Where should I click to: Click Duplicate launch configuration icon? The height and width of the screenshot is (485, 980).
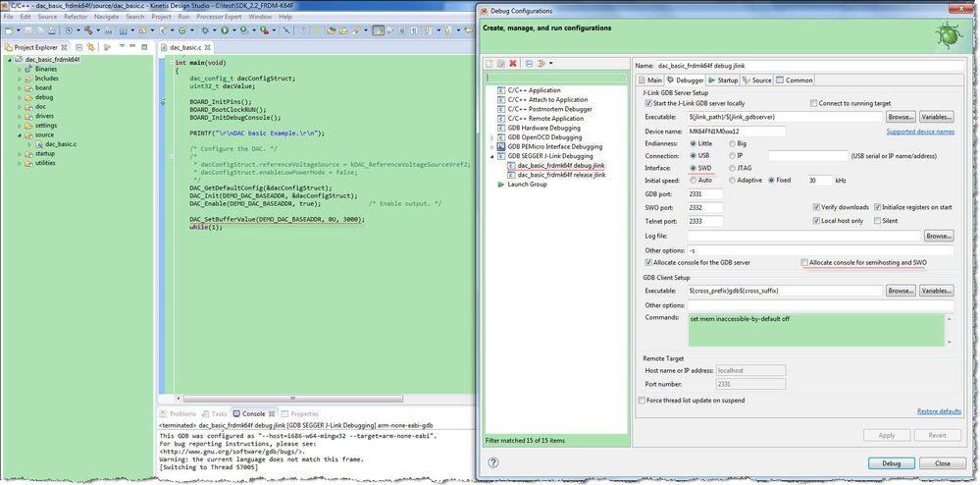[500, 64]
